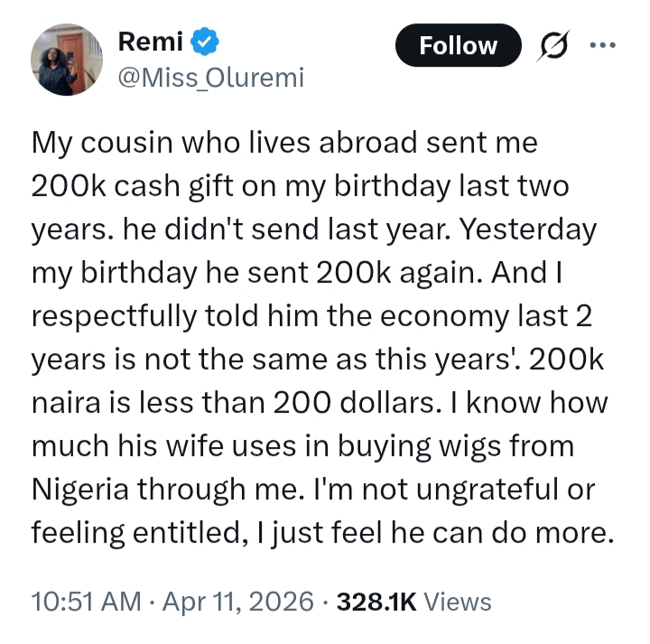Click the 10:51 AM timestamp
Viewport: 650px width, 644px height.
[x=86, y=602]
